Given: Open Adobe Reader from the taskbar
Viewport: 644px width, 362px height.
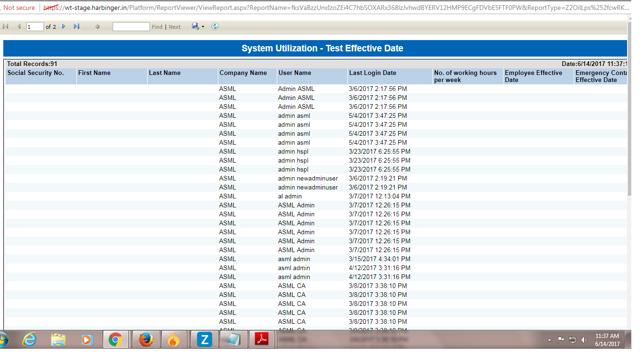Looking at the screenshot, I should pyautogui.click(x=262, y=339).
